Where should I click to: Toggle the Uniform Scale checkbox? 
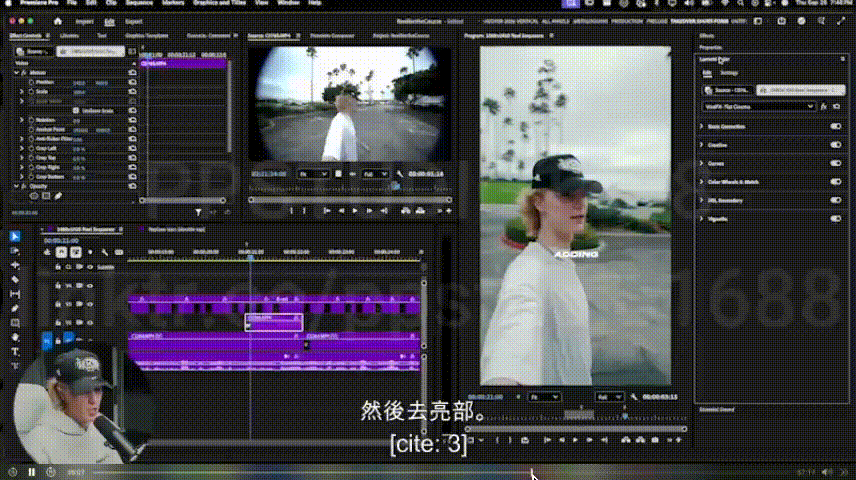[x=76, y=110]
